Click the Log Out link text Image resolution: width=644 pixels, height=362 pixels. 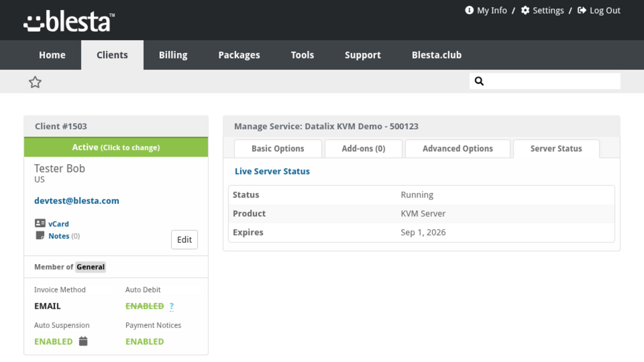(605, 10)
